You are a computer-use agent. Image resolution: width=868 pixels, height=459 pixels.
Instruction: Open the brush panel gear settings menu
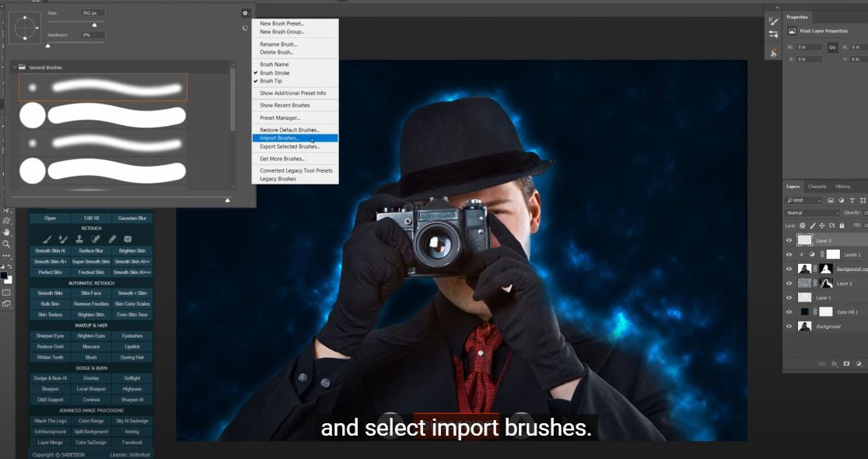tap(245, 13)
